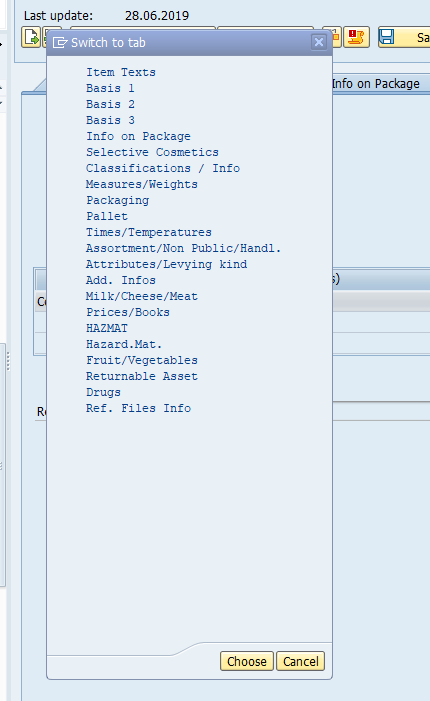Choose Selective Cosmetics from list
Viewport: 430px width, 701px height.
(152, 152)
